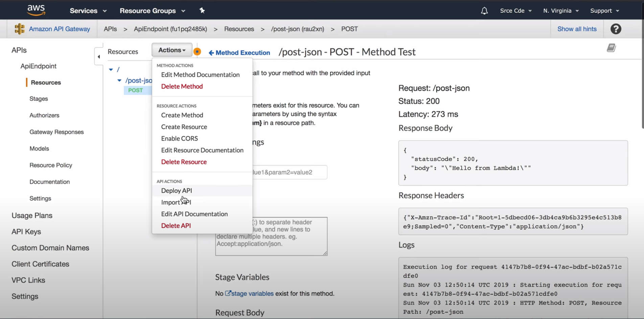Open the N. Virginia region selector
This screenshot has height=319, width=644.
(561, 11)
